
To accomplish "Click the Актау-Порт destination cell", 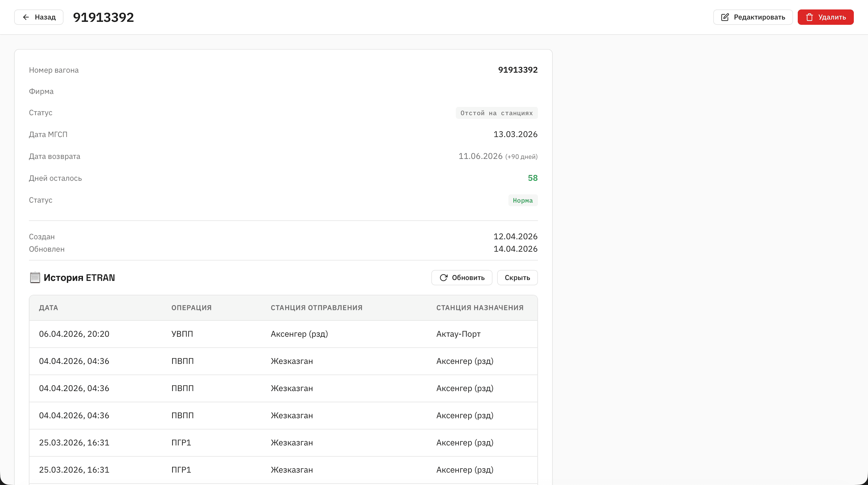I will tap(458, 334).
